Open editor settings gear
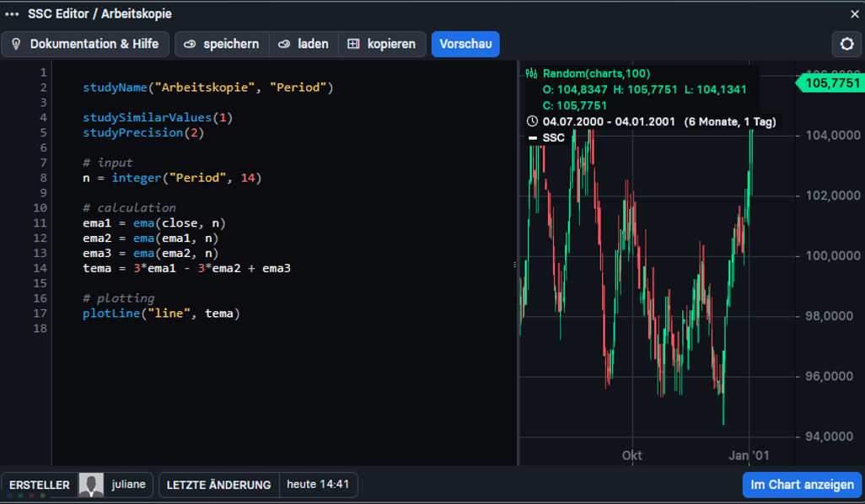The height and width of the screenshot is (504, 865). tap(846, 44)
